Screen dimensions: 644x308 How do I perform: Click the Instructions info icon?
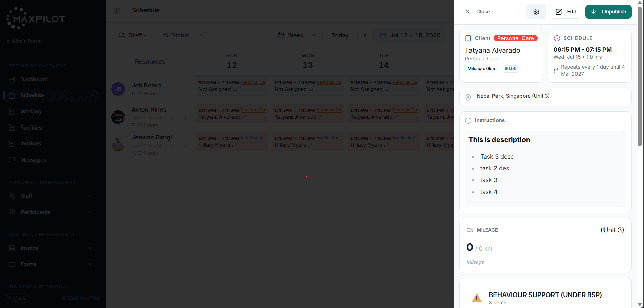click(468, 121)
